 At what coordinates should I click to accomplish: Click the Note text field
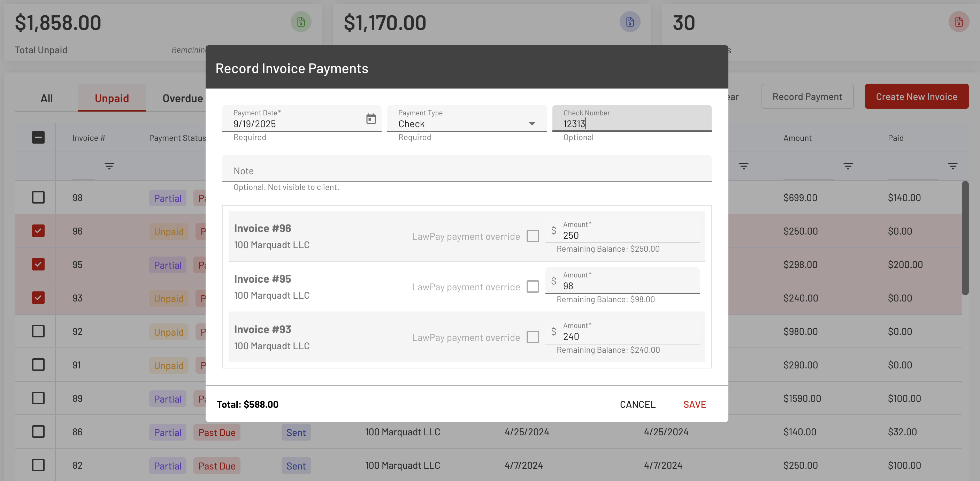pos(466,170)
